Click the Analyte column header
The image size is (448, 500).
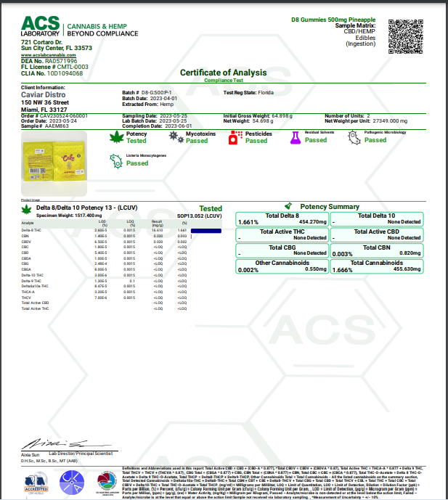[28, 223]
